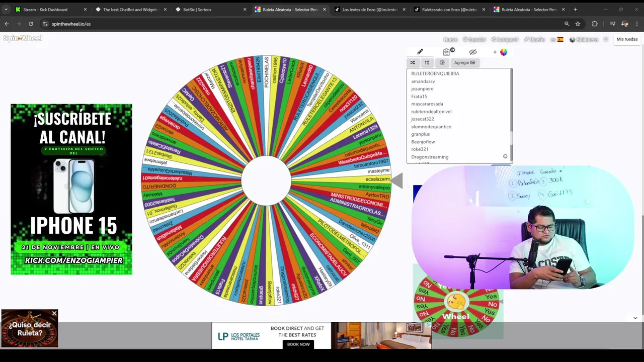The image size is (644, 362).
Task: Open a new browser tab
Action: [576, 10]
